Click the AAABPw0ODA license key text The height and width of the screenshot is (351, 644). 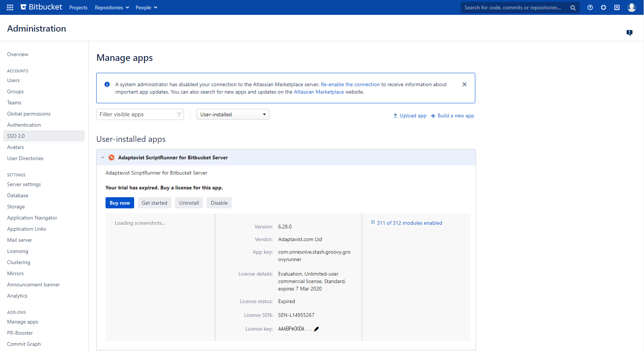click(x=295, y=329)
